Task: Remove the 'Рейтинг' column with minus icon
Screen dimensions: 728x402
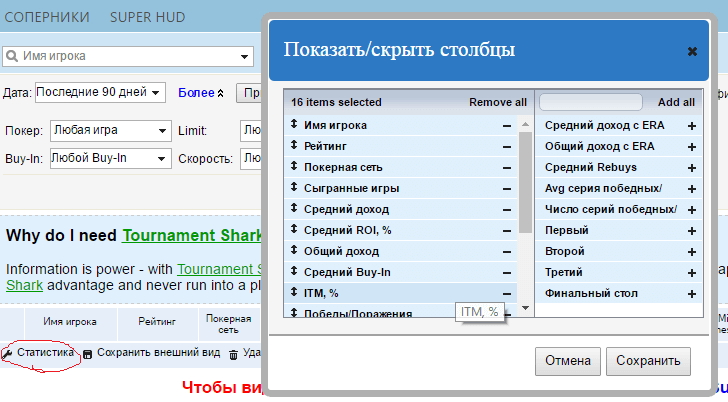Action: click(x=507, y=147)
